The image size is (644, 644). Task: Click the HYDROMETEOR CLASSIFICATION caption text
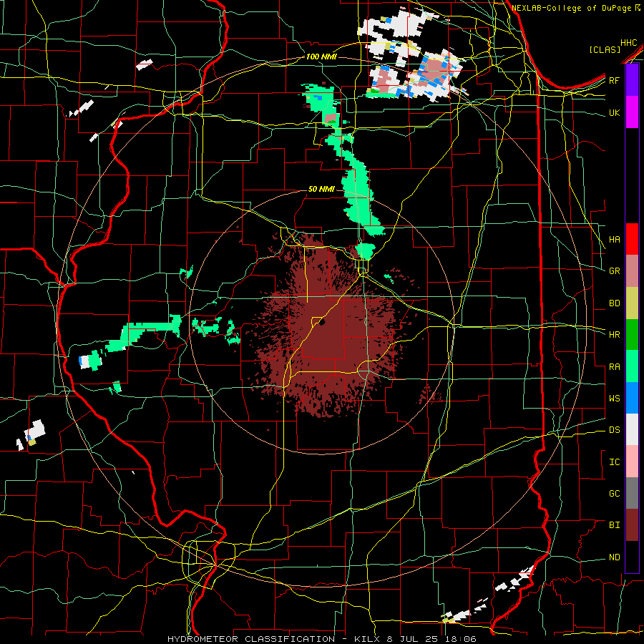pyautogui.click(x=251, y=639)
